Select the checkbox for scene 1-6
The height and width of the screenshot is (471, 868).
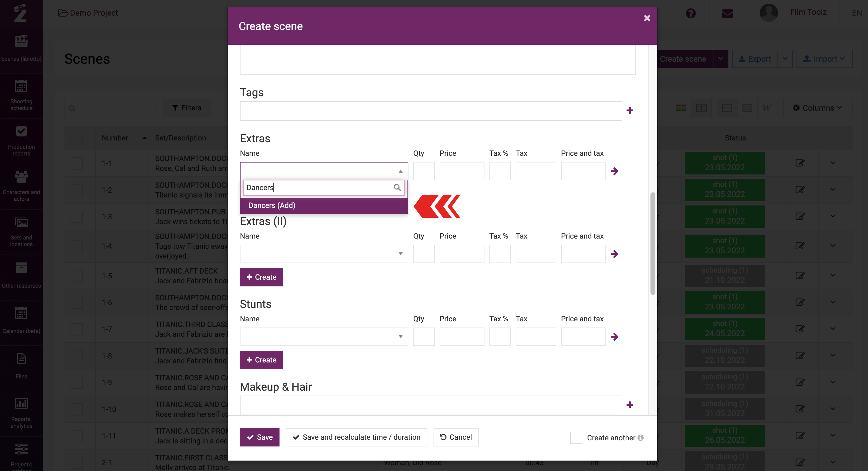pyautogui.click(x=76, y=302)
